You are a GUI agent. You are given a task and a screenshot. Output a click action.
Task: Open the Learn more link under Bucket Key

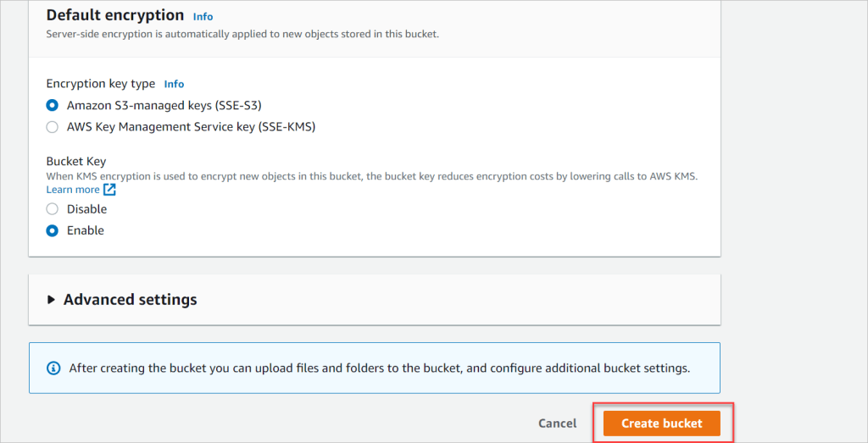[73, 190]
